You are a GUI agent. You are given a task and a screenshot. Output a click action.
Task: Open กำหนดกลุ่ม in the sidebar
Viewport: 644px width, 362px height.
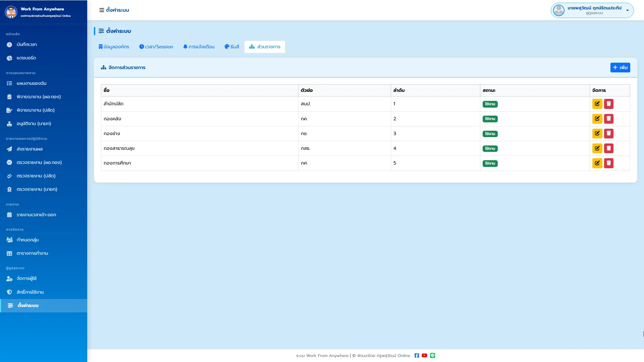[44, 240]
